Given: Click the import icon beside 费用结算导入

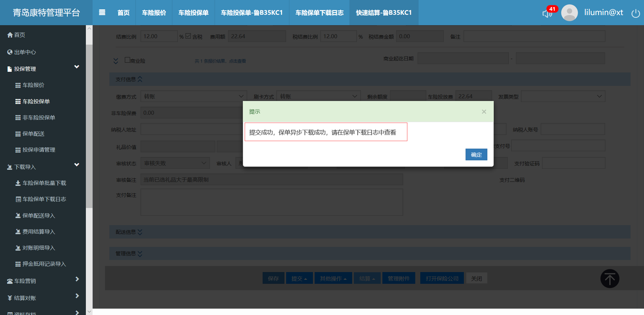Looking at the screenshot, I should coord(18,231).
